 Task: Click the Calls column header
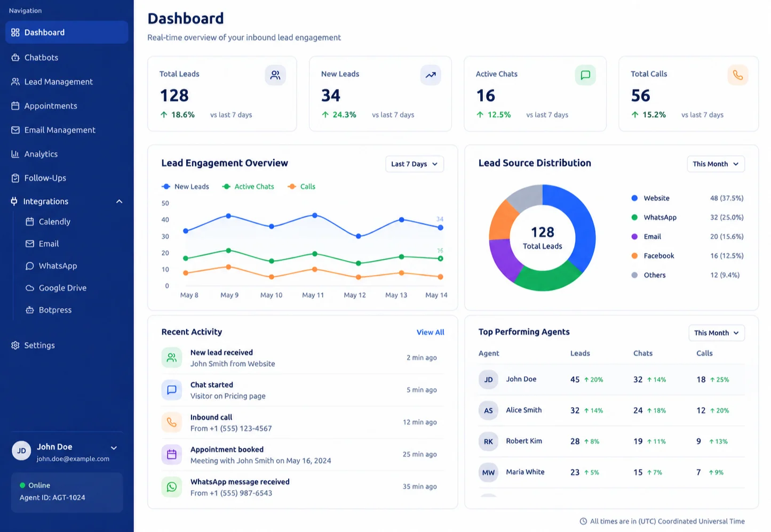coord(704,353)
